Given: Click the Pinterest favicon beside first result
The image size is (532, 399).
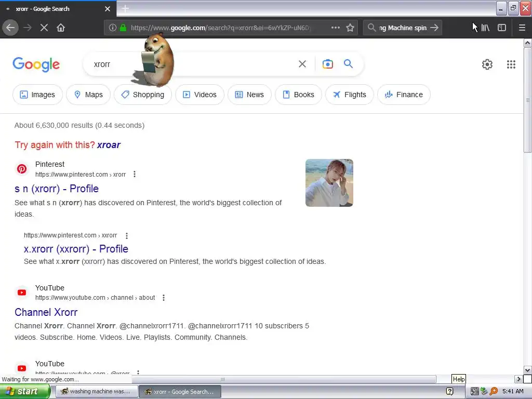Looking at the screenshot, I should coord(22,169).
